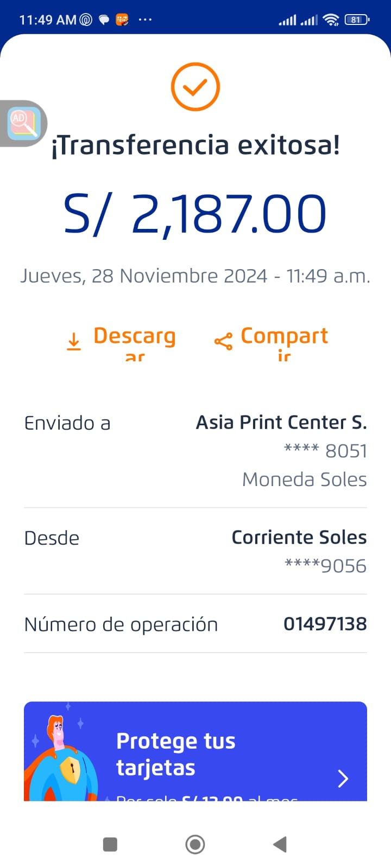The width and height of the screenshot is (391, 868).
Task: Open the floating AD magnifier widget
Action: pos(23,123)
